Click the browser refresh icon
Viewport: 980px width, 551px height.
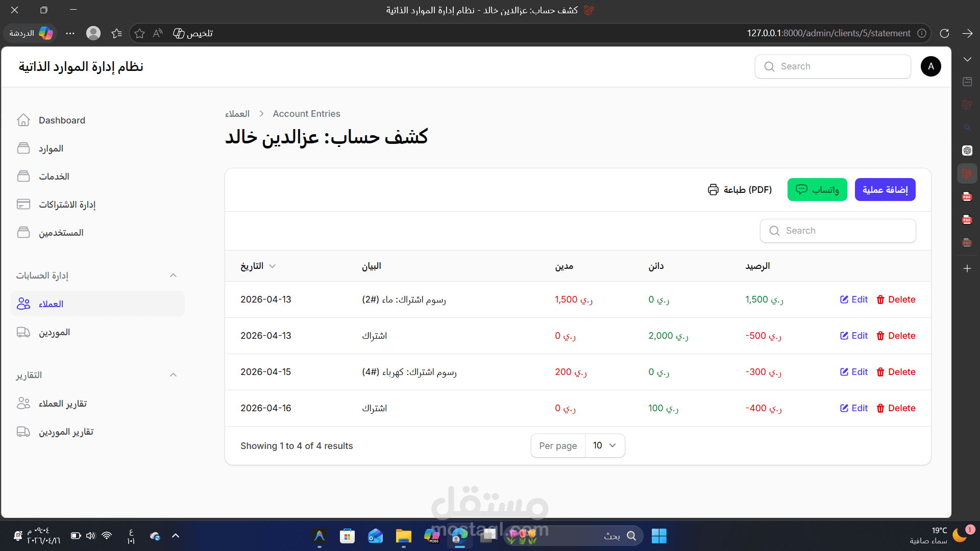click(x=944, y=33)
